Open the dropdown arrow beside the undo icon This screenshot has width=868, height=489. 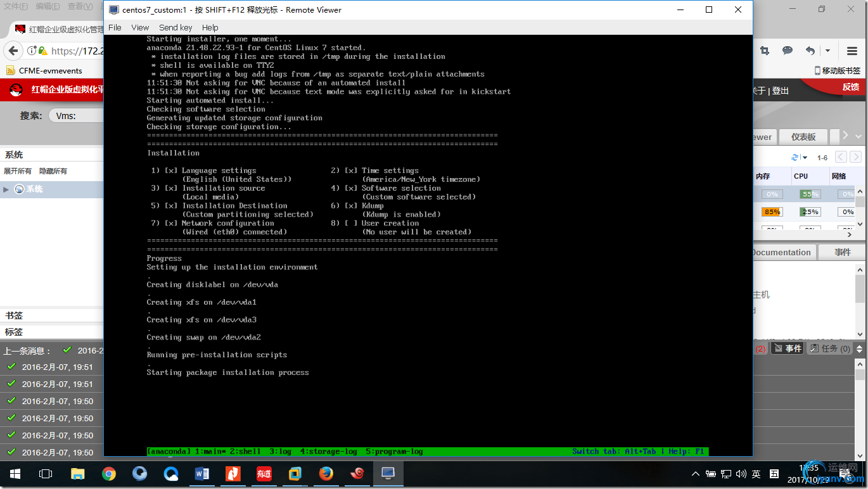pyautogui.click(x=827, y=51)
